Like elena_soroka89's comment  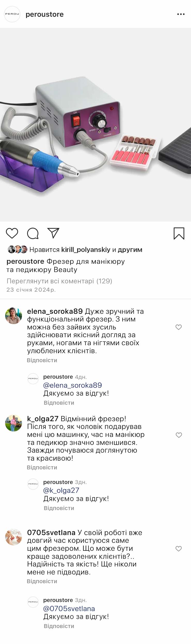[x=179, y=327]
